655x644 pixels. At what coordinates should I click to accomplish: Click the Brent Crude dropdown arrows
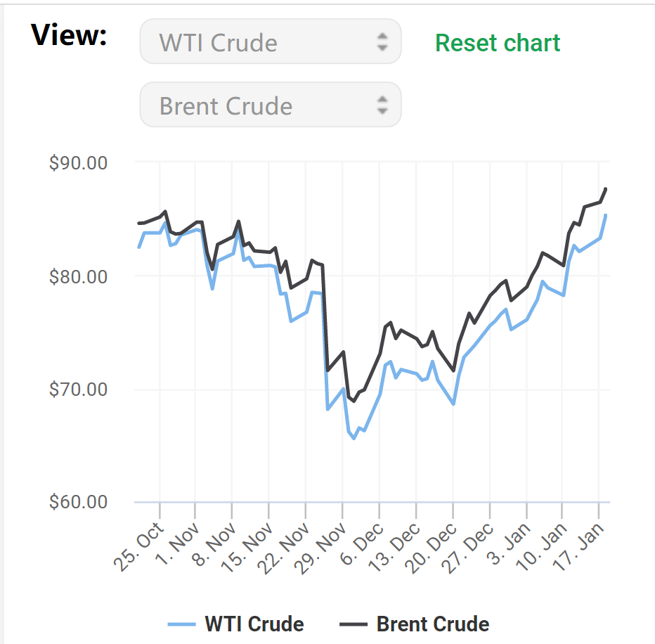tap(382, 105)
